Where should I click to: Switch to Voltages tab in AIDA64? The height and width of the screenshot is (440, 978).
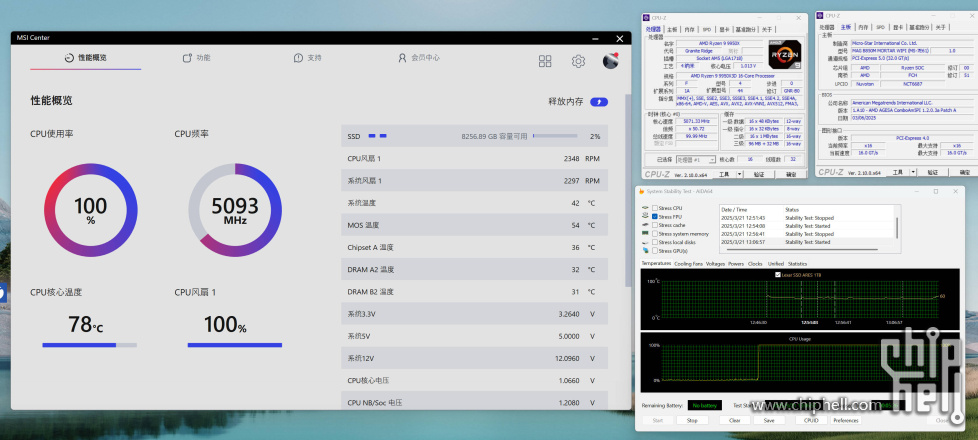point(715,264)
